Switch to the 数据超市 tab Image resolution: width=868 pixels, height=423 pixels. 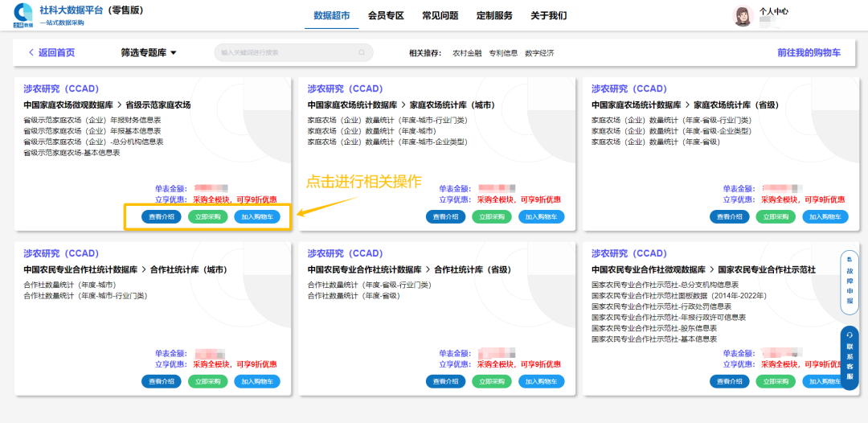click(x=332, y=15)
